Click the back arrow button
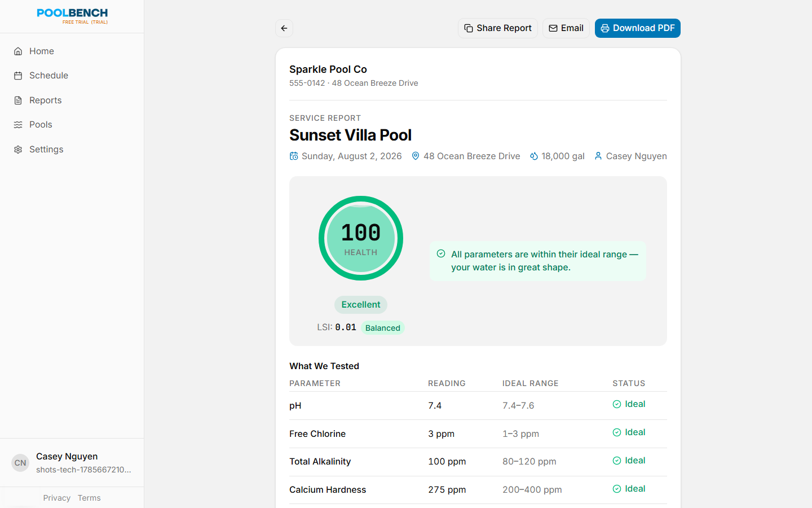This screenshot has height=508, width=812. point(284,28)
